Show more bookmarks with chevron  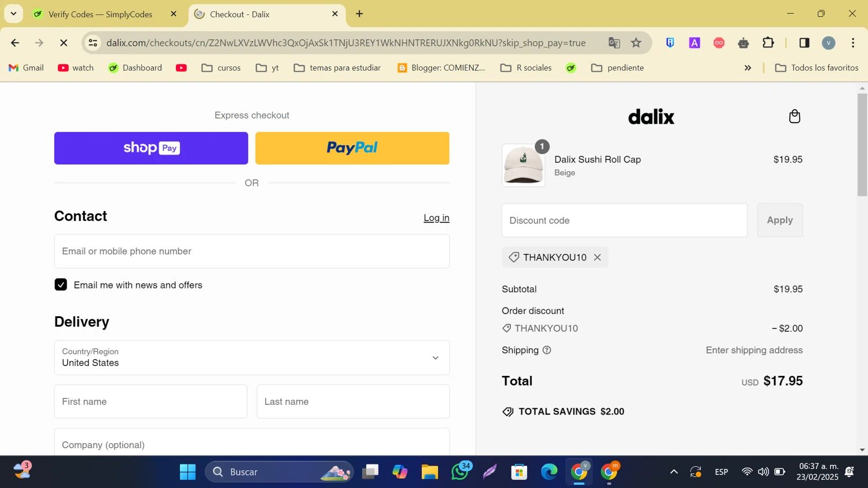click(748, 68)
